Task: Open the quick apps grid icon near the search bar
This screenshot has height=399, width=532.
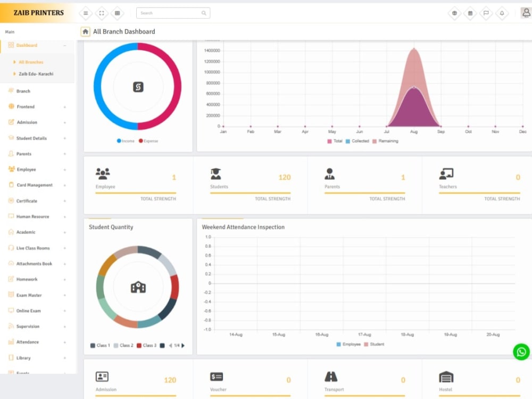Action: tap(118, 13)
